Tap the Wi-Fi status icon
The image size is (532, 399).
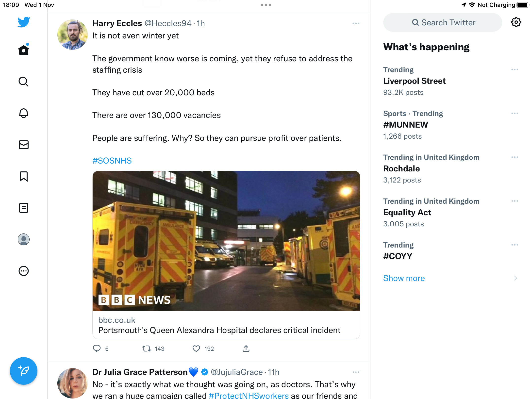click(472, 5)
